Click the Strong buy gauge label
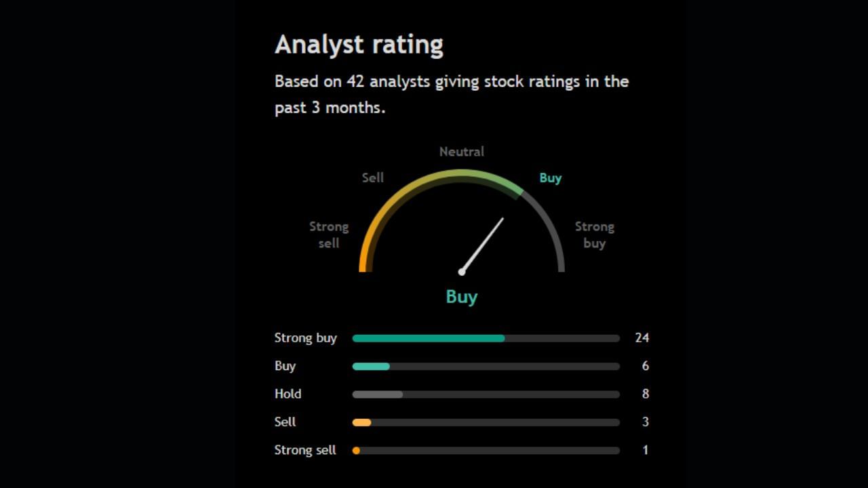The image size is (868, 488). [x=594, y=235]
